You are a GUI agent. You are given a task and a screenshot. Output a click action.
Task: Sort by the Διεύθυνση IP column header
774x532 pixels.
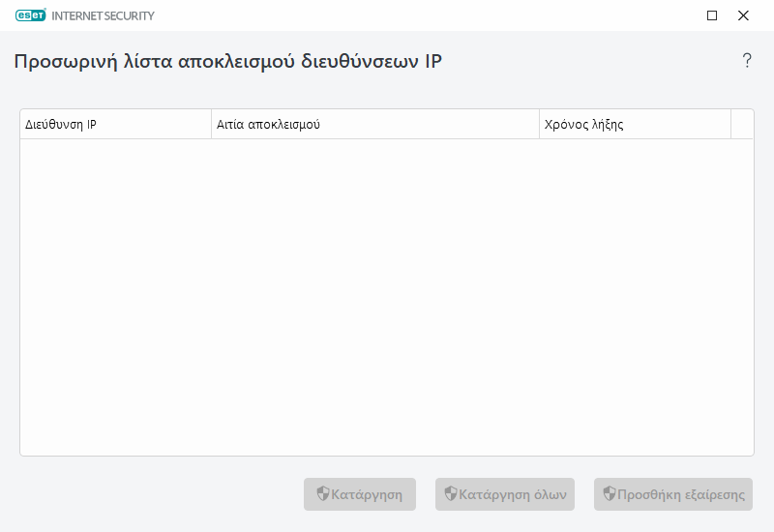click(x=115, y=125)
